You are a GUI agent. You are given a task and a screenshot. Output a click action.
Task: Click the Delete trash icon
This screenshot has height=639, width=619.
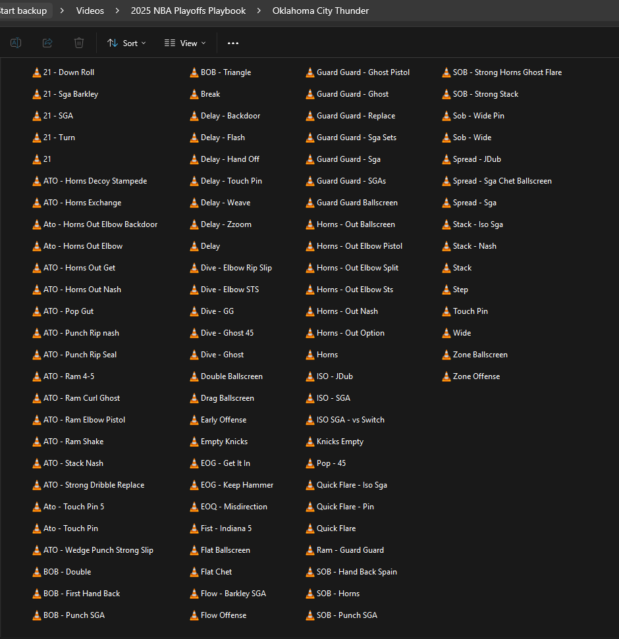(x=79, y=43)
